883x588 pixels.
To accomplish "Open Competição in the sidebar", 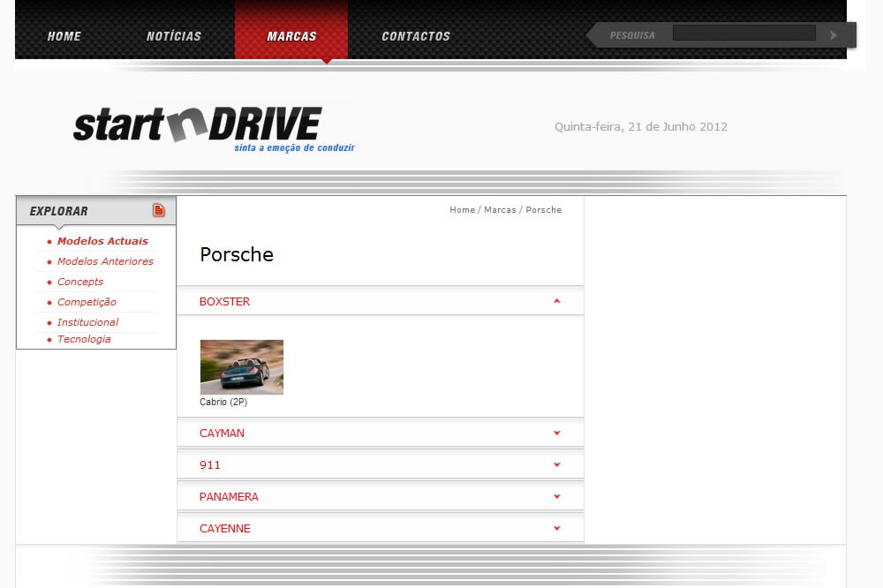I will (87, 302).
